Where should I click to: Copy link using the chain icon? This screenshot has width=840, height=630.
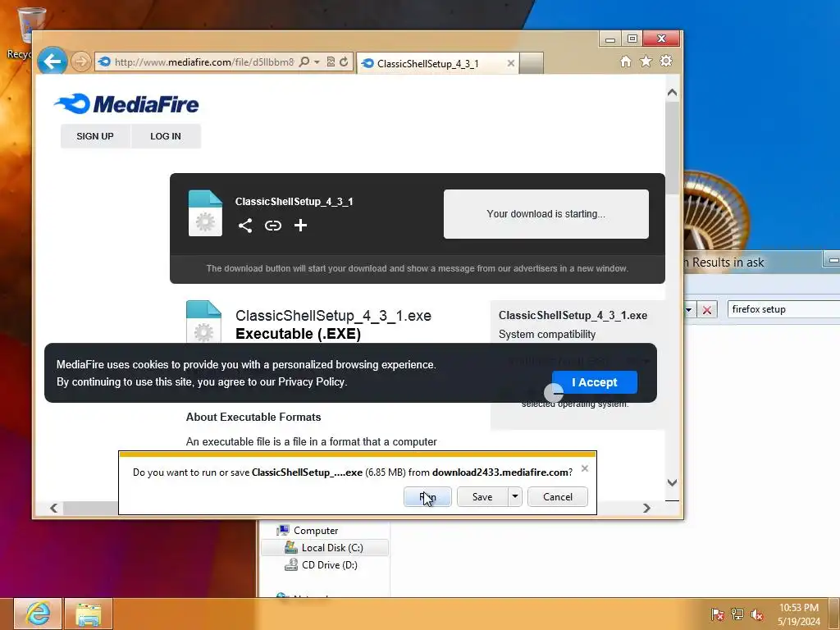(x=272, y=226)
